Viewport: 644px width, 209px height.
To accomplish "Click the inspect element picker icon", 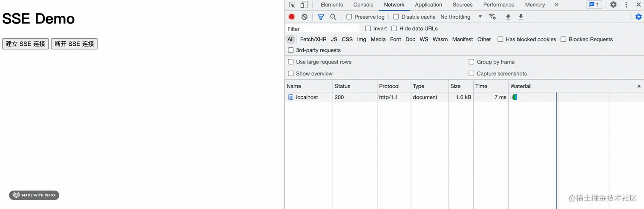I will pos(292,5).
